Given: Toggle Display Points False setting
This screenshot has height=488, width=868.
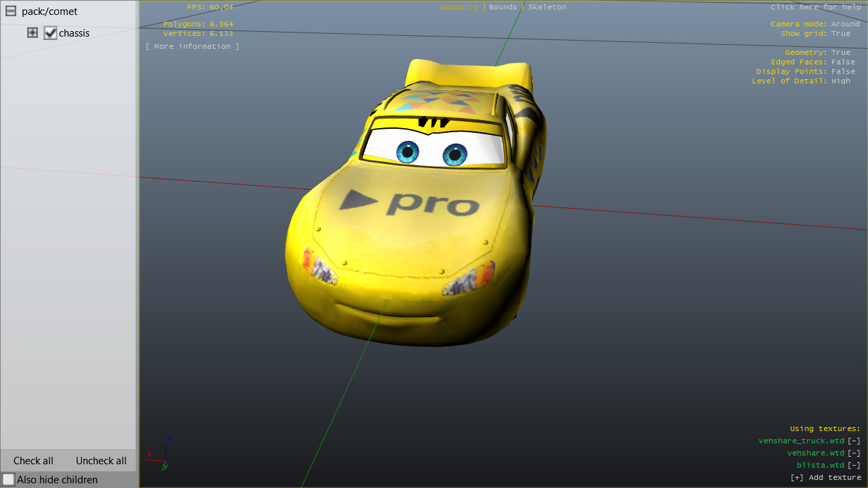Looking at the screenshot, I should pos(843,71).
